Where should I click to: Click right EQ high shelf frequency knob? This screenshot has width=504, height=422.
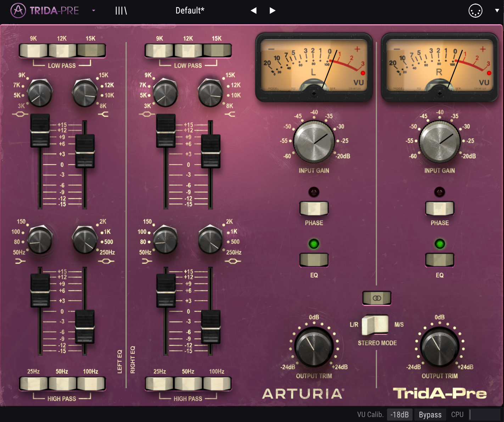point(211,93)
